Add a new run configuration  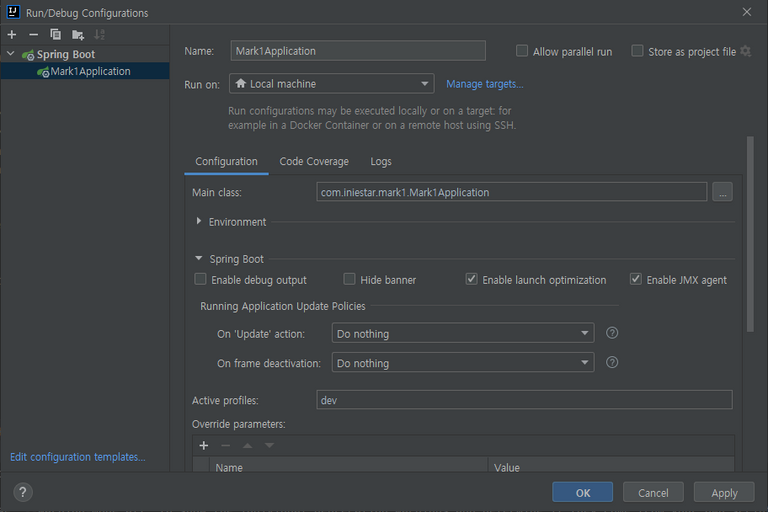coord(12,34)
